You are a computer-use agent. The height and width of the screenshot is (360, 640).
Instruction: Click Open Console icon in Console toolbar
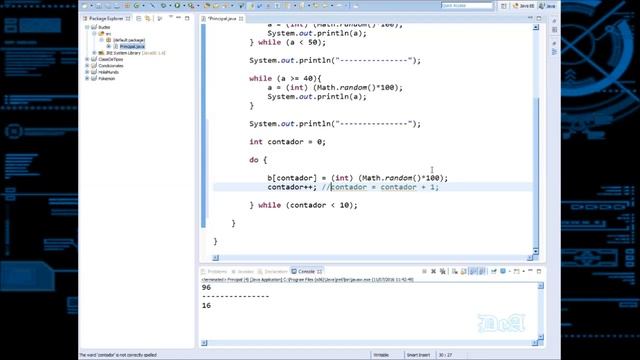[x=516, y=271]
